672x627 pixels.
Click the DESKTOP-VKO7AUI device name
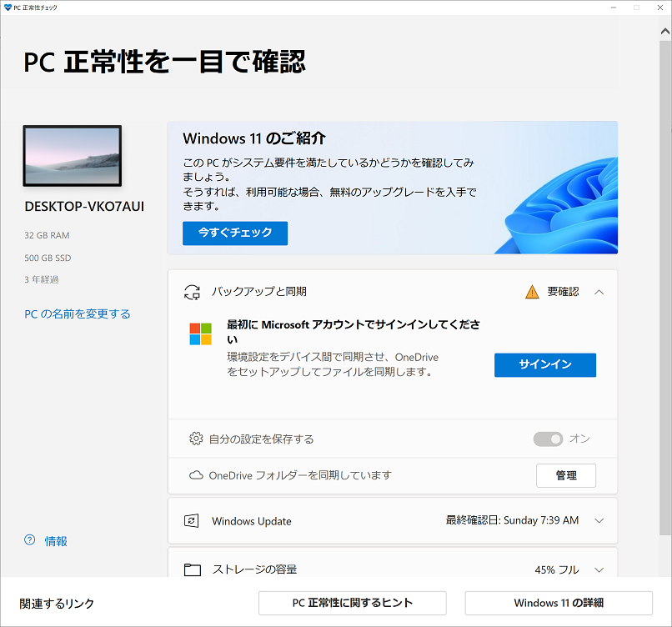click(84, 207)
